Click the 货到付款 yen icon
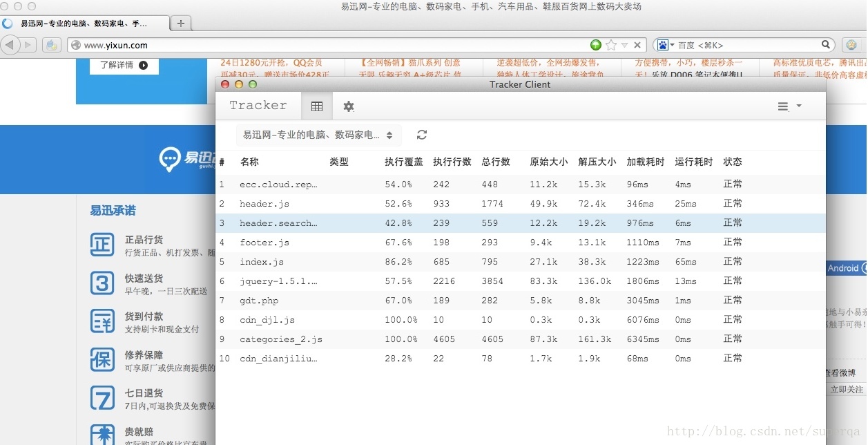 (x=102, y=321)
